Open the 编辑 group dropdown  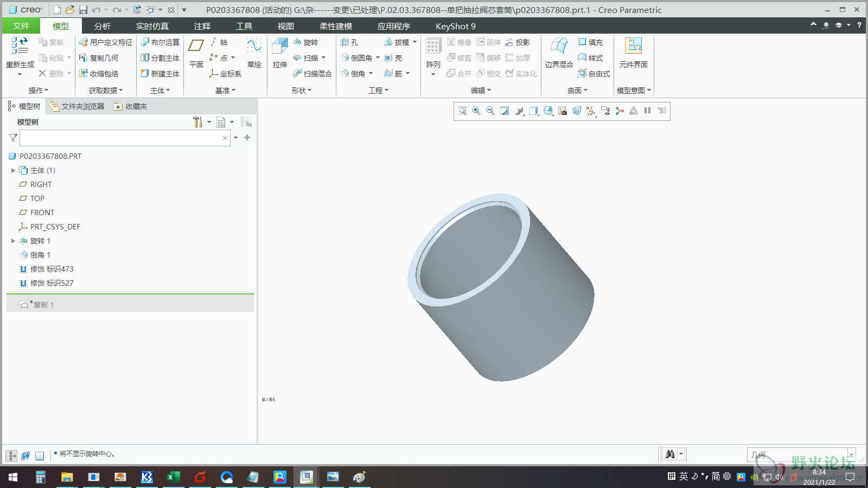click(x=481, y=91)
